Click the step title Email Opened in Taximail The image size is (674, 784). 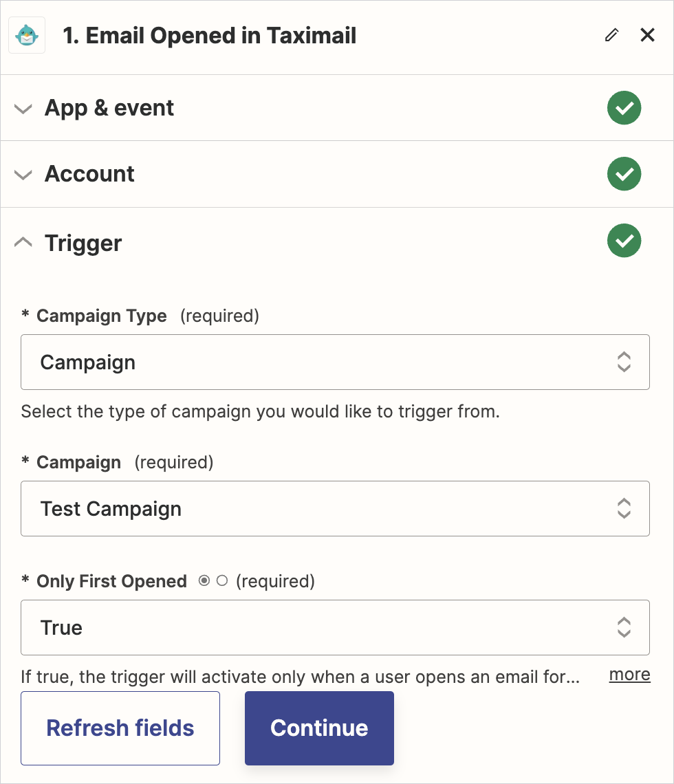pos(210,36)
